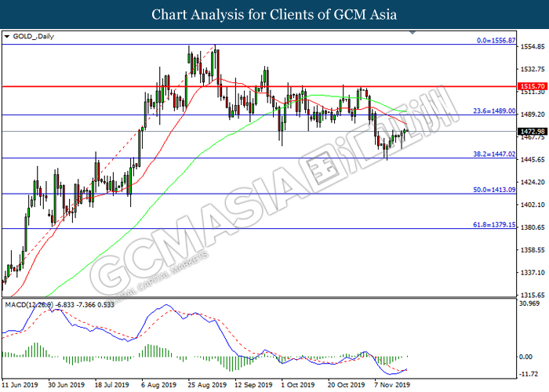Image resolution: width=549 pixels, height=392 pixels.
Task: Select the red 1515.70 price label
Action: coord(533,86)
